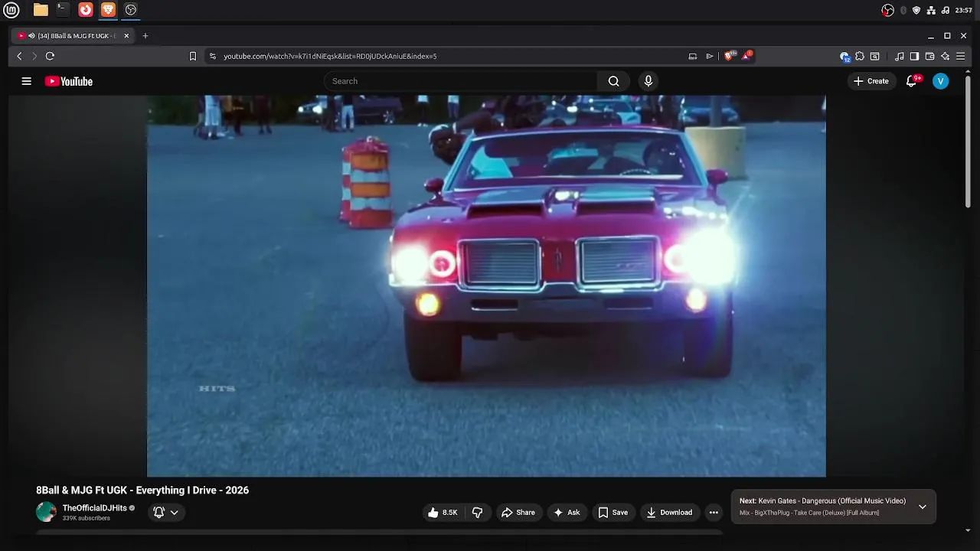Open the network tray icon
980x551 pixels.
(931, 10)
